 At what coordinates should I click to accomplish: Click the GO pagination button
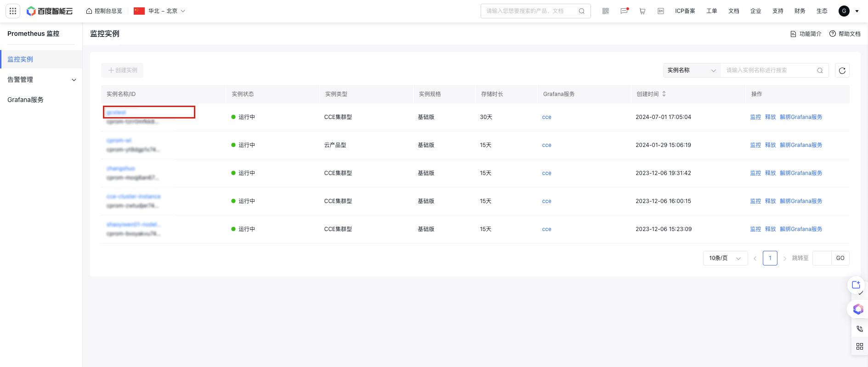tap(840, 258)
